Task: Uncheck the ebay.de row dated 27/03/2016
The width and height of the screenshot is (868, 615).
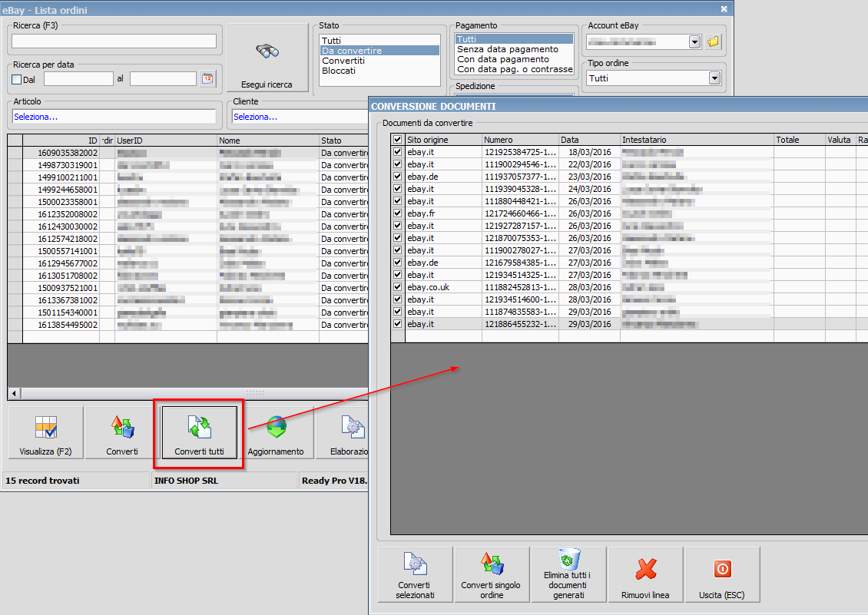Action: [x=397, y=263]
